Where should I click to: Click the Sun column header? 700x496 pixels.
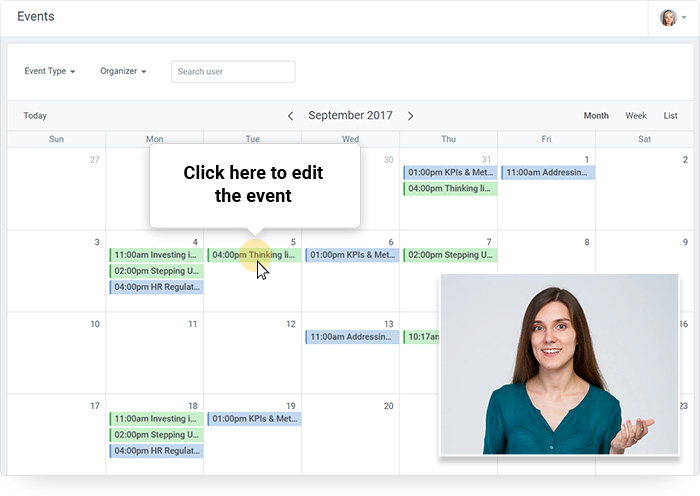(x=56, y=139)
